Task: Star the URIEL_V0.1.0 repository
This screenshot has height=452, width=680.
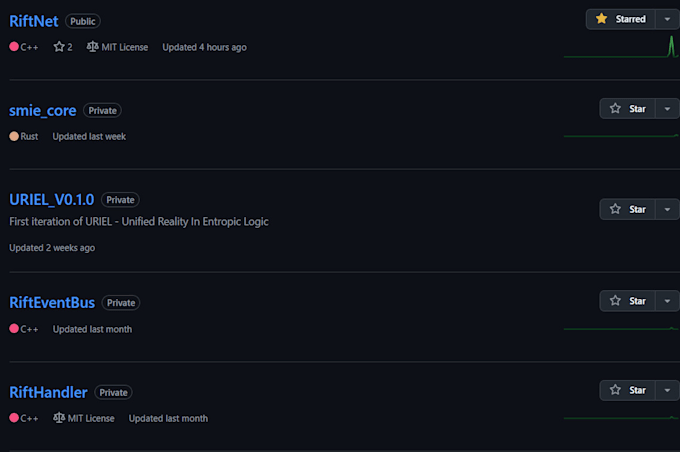Action: (x=627, y=209)
